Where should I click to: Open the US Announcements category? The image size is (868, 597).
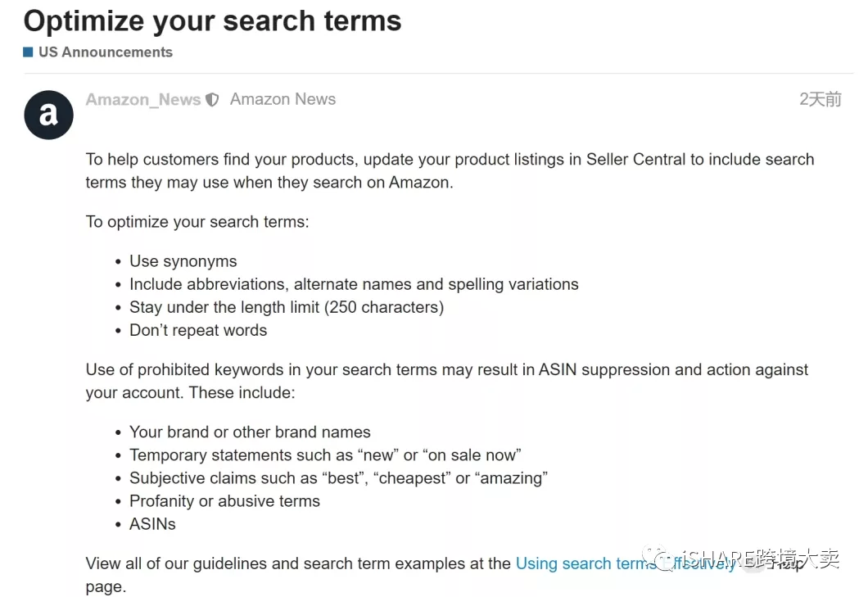click(x=105, y=52)
